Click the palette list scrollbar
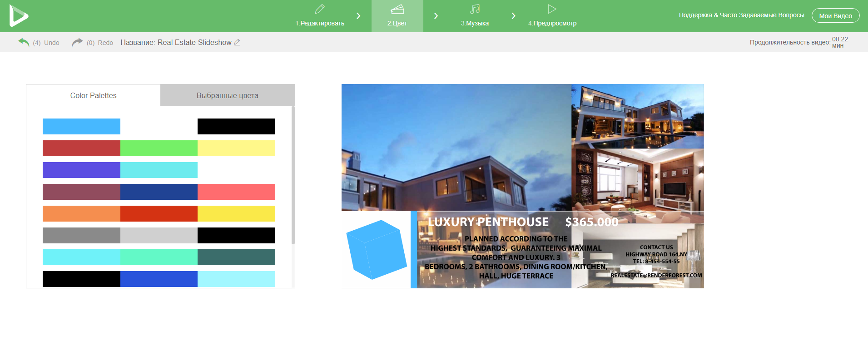This screenshot has height=341, width=868. 293,177
